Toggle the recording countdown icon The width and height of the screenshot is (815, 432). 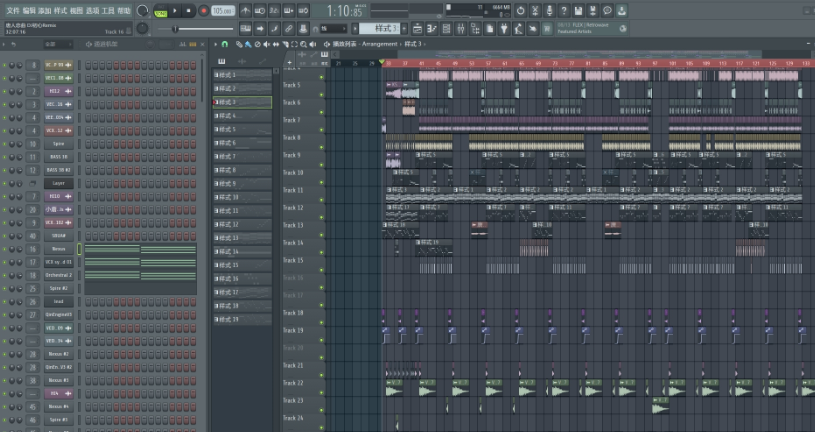point(274,10)
